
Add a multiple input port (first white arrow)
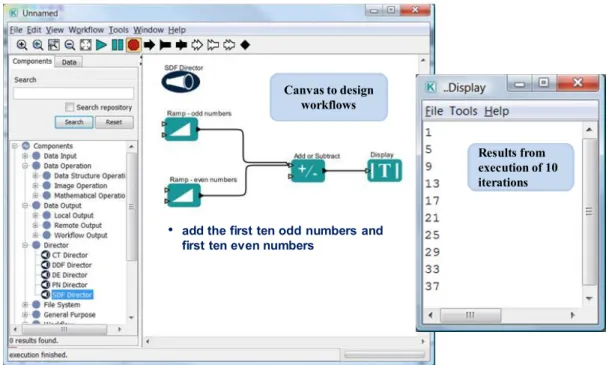[x=197, y=45]
